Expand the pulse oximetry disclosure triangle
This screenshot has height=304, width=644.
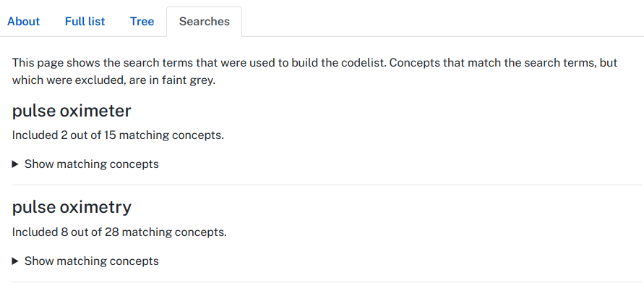[15, 261]
